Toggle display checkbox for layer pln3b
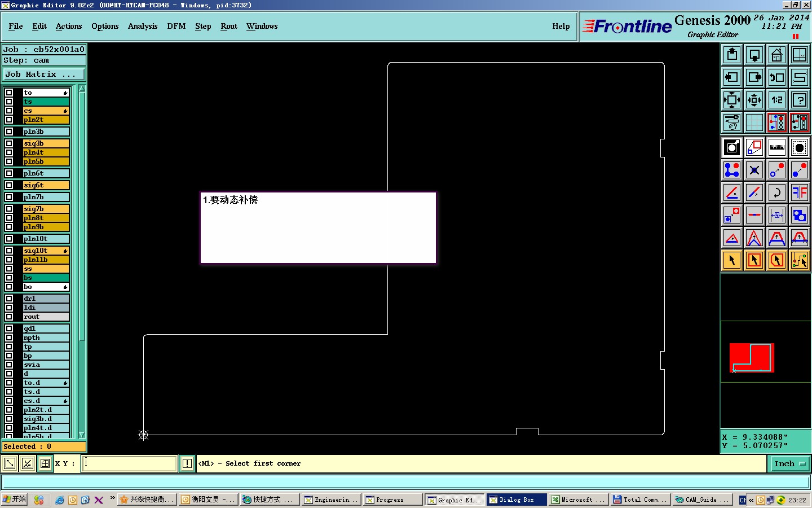Viewport: 812px width, 508px height. pyautogui.click(x=9, y=132)
